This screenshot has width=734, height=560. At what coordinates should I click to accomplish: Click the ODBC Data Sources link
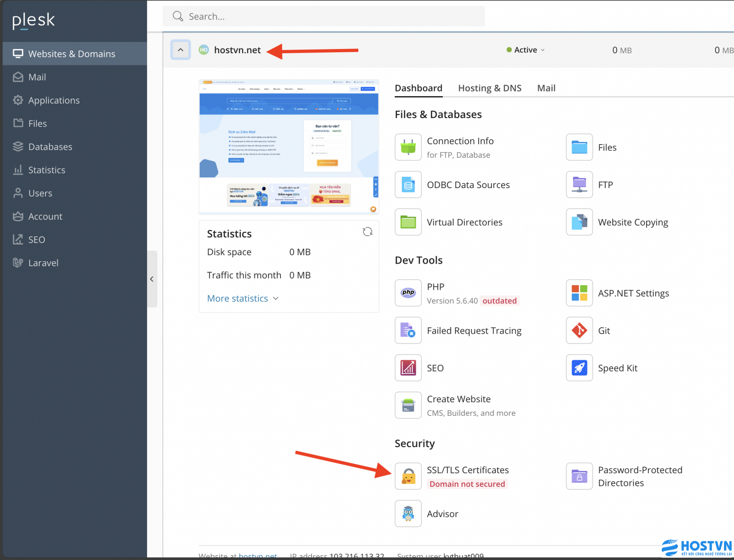pyautogui.click(x=468, y=185)
